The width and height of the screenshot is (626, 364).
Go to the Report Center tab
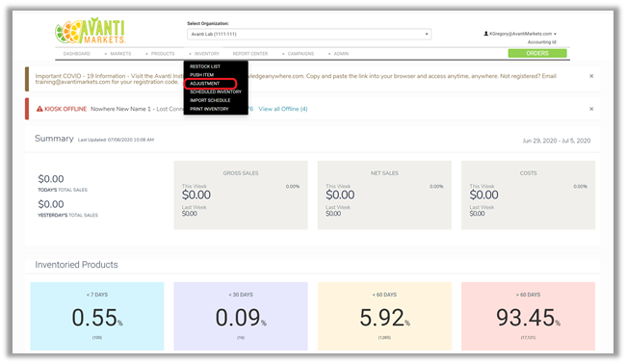coord(250,54)
